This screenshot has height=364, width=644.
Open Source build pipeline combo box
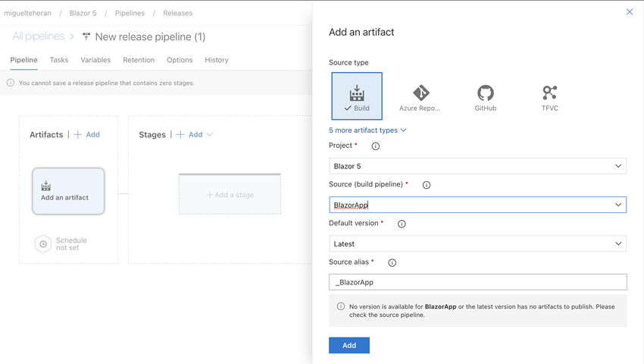tap(477, 205)
